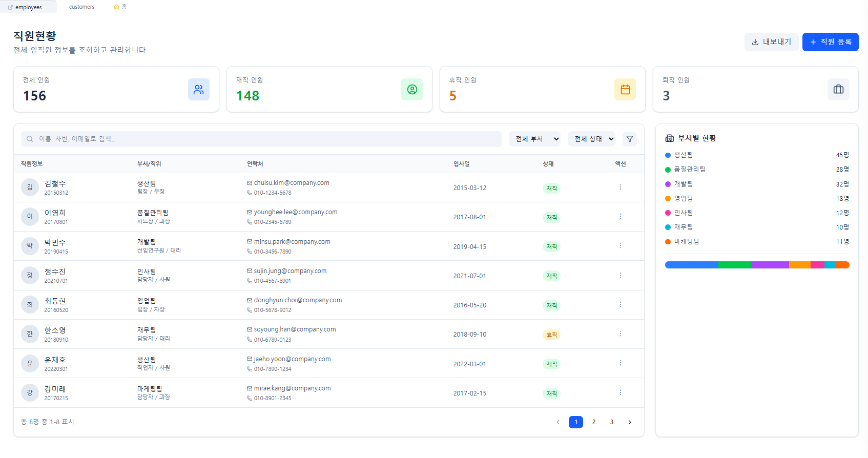Click the 직원 등록 button

click(x=830, y=42)
